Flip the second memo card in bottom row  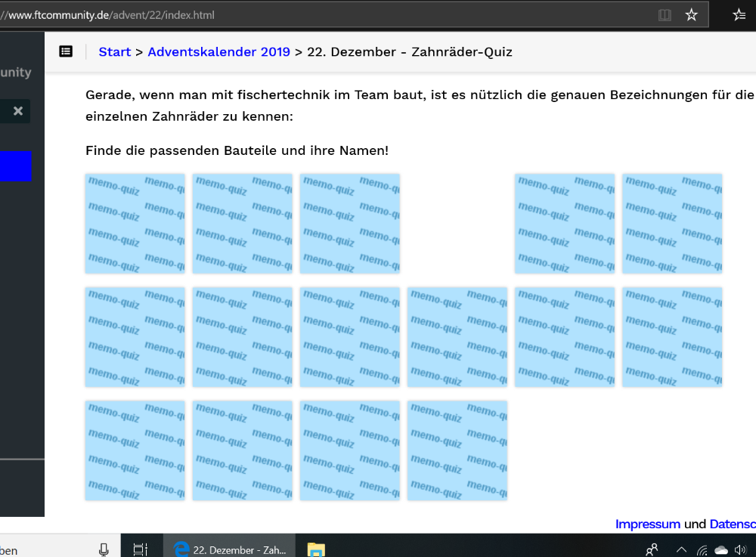pos(243,450)
